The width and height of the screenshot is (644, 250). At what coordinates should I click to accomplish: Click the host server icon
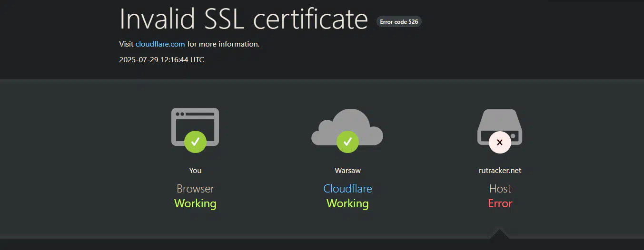(500, 127)
